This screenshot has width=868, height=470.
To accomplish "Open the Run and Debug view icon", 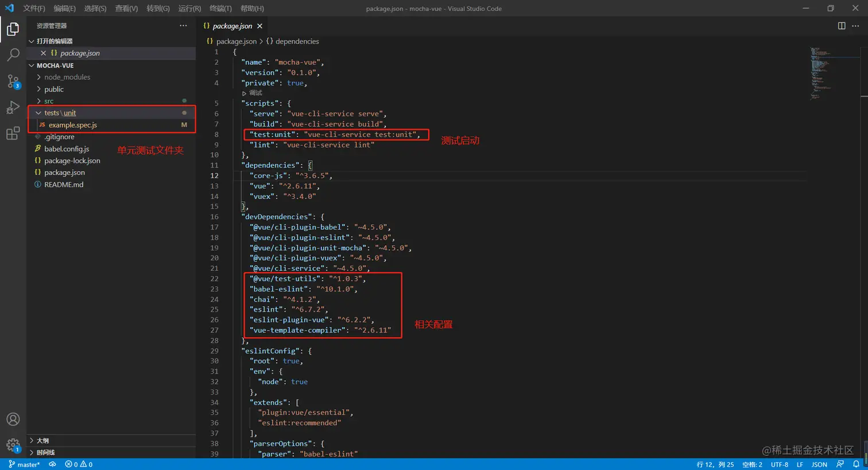I will coord(13,108).
